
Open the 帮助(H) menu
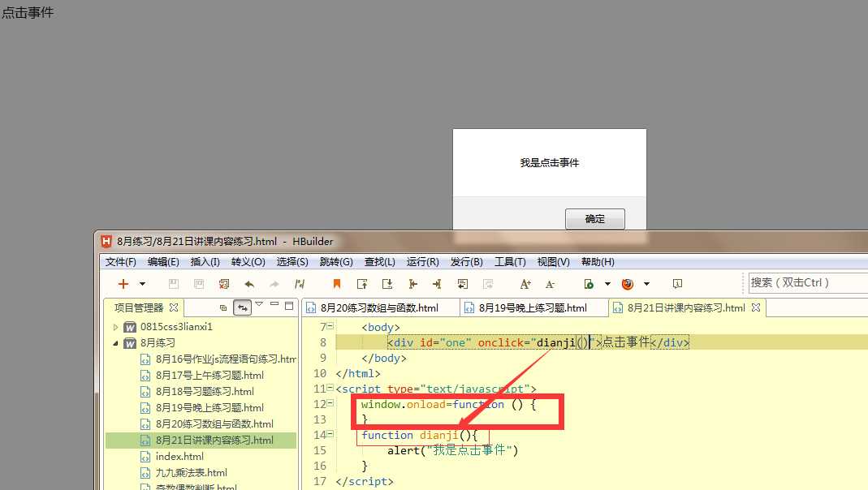[598, 261]
